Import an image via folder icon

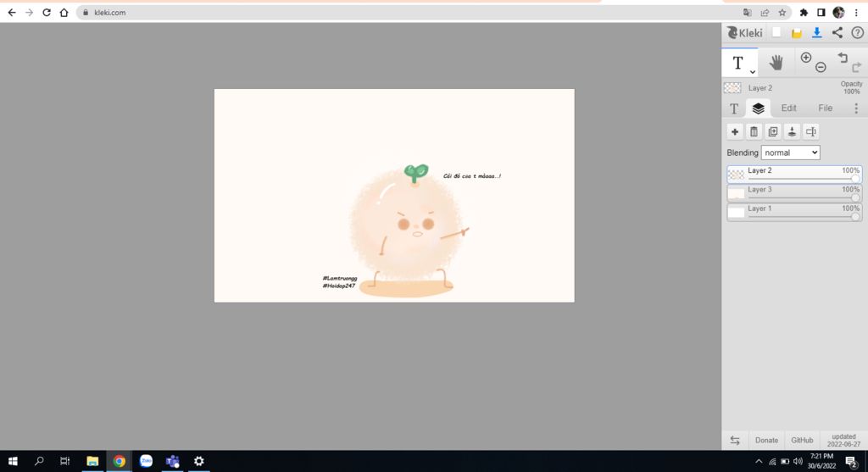point(797,33)
